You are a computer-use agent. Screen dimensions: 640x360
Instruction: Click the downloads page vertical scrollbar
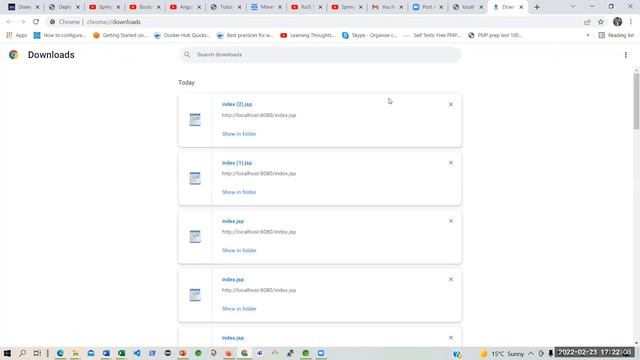click(x=636, y=101)
